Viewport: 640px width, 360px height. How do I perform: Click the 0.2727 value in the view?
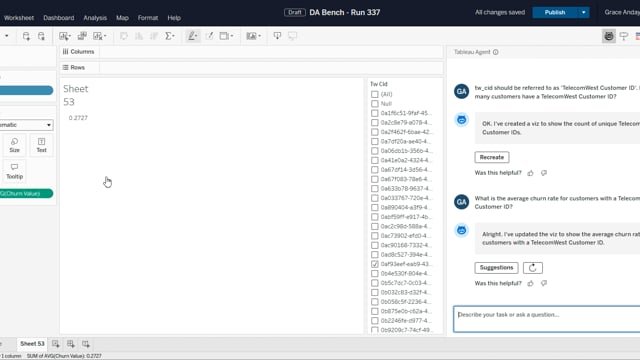(78, 118)
